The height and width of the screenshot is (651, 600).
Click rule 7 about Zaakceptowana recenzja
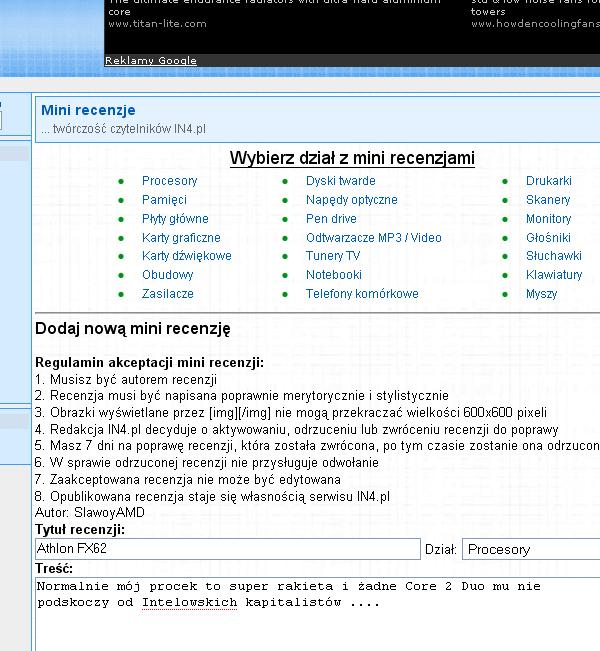point(188,480)
